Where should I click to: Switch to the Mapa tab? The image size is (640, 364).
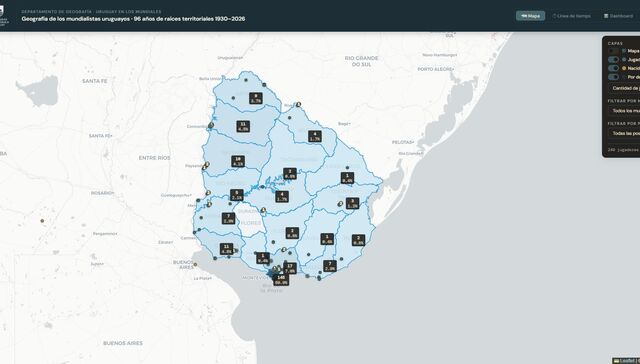point(530,16)
